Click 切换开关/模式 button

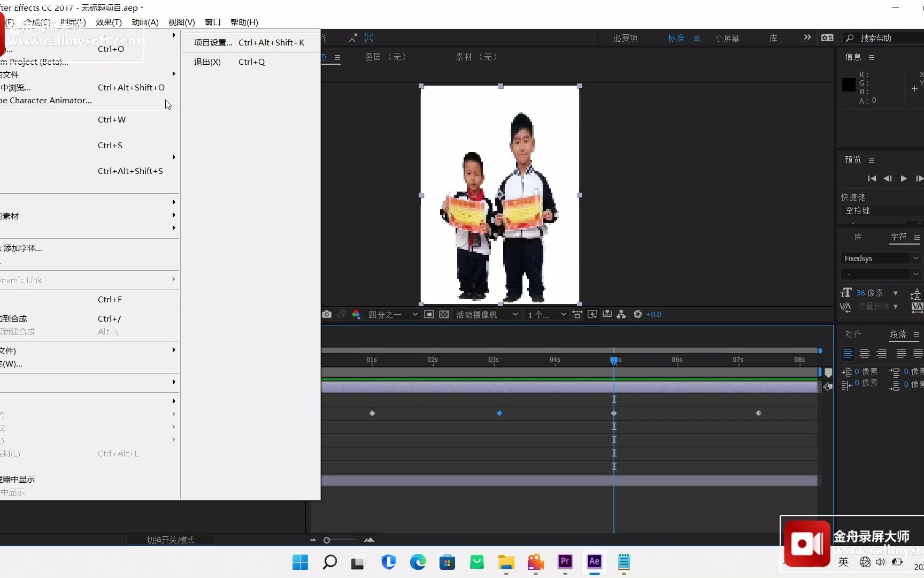tap(171, 540)
